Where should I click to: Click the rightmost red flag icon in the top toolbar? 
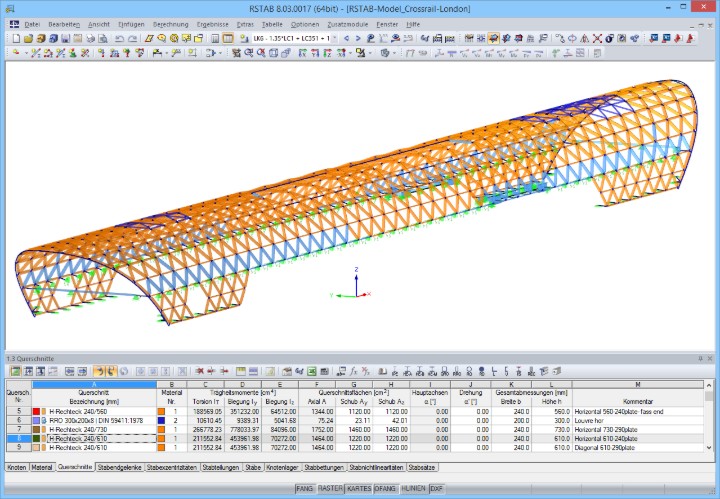point(690,39)
